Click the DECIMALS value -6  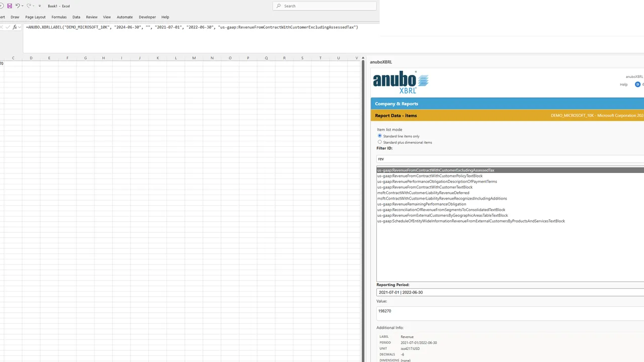pyautogui.click(x=403, y=355)
